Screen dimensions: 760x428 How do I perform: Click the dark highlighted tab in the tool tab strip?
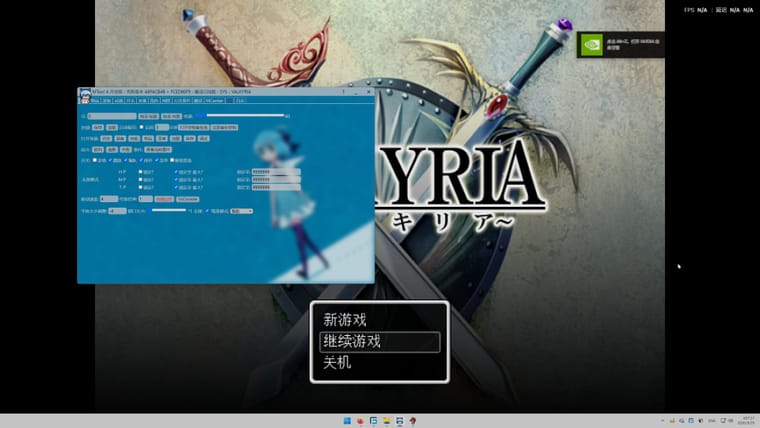click(x=230, y=101)
